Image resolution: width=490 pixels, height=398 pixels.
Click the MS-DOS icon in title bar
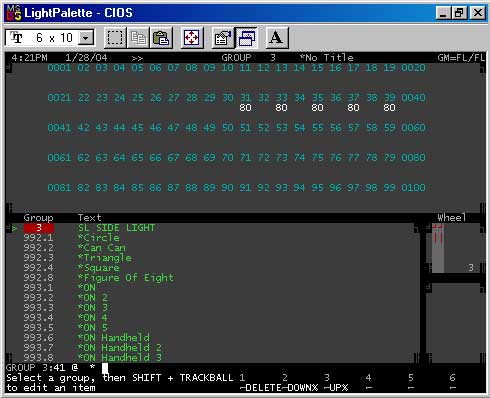pyautogui.click(x=14, y=13)
